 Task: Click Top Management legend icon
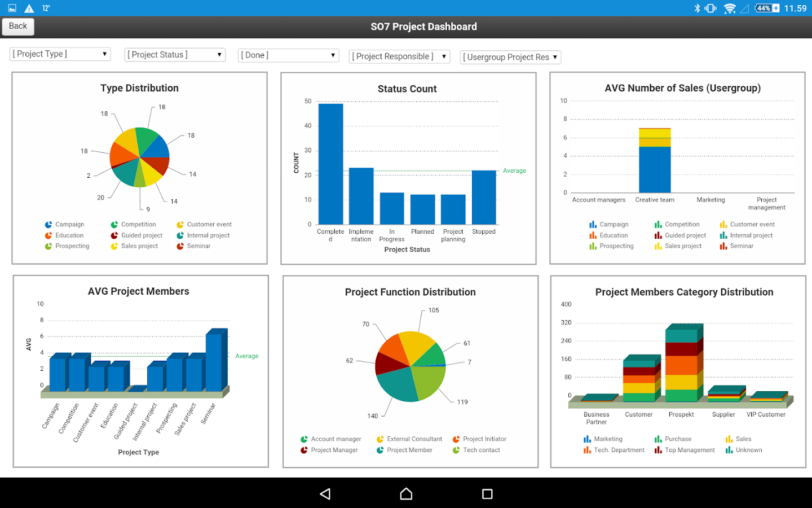pos(658,450)
